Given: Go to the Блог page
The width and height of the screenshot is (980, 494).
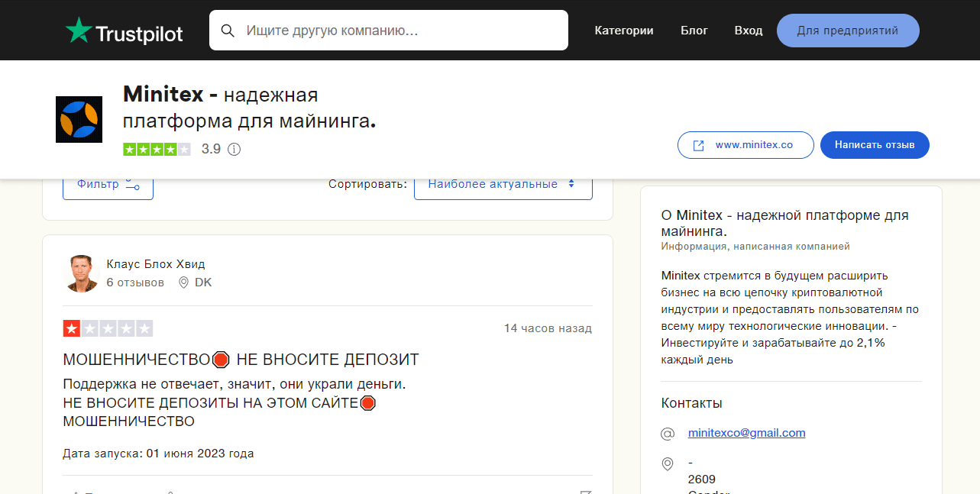Looking at the screenshot, I should coord(694,31).
